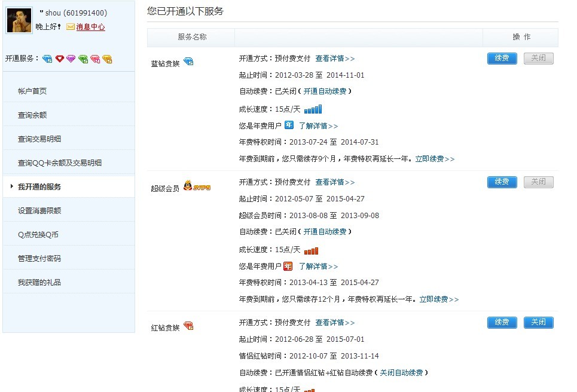Click the 操作 column header
Viewport: 577px width, 392px height.
[x=521, y=37]
